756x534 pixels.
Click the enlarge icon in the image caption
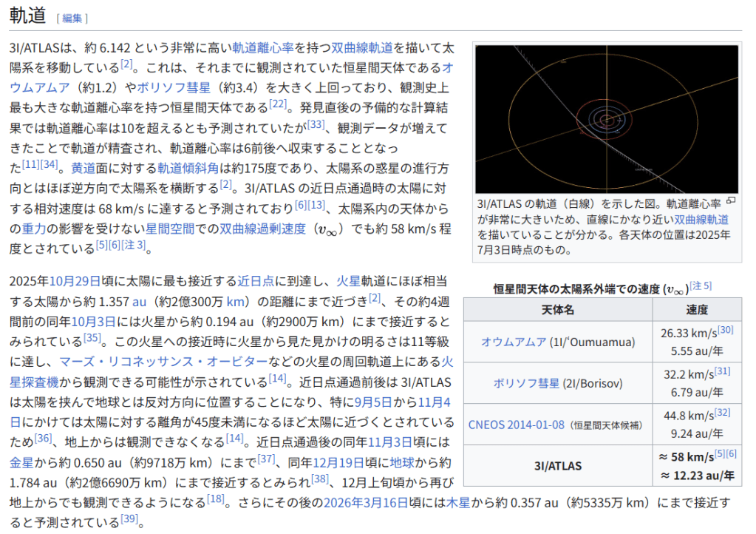731,200
